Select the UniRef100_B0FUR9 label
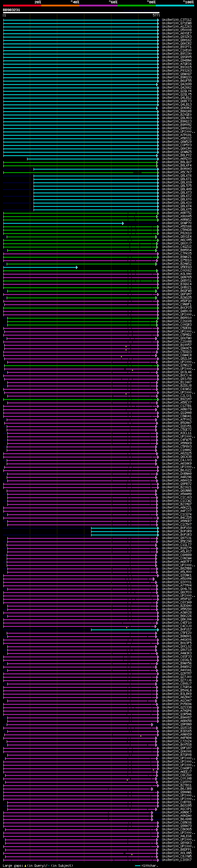 (x=177, y=531)
